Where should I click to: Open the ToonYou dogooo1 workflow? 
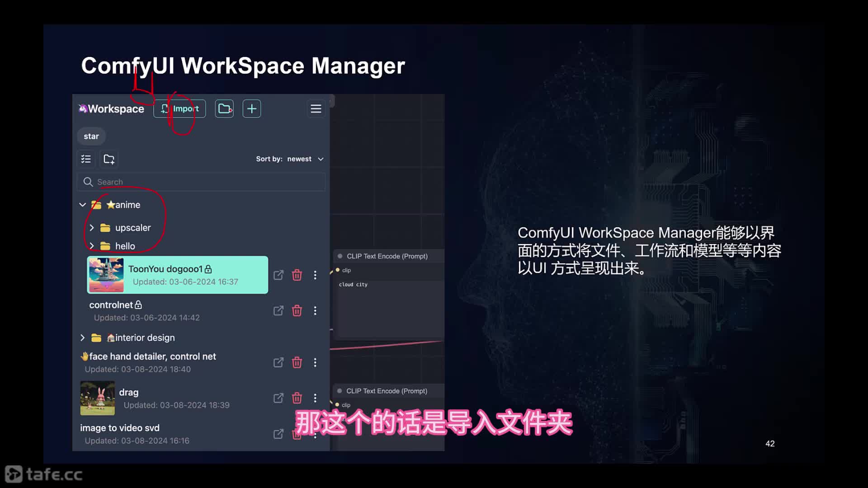pyautogui.click(x=178, y=275)
